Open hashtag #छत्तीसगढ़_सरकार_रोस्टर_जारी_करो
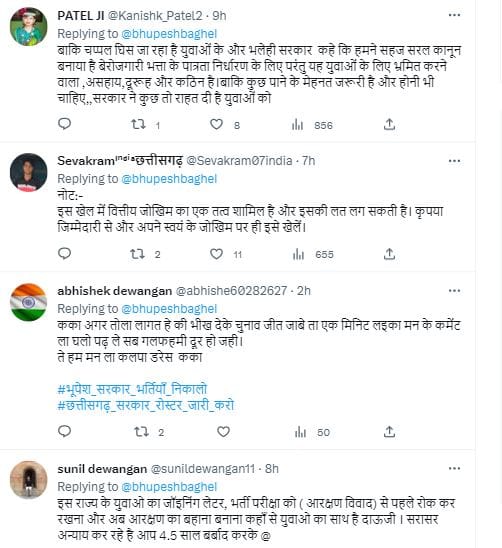 tap(146, 405)
